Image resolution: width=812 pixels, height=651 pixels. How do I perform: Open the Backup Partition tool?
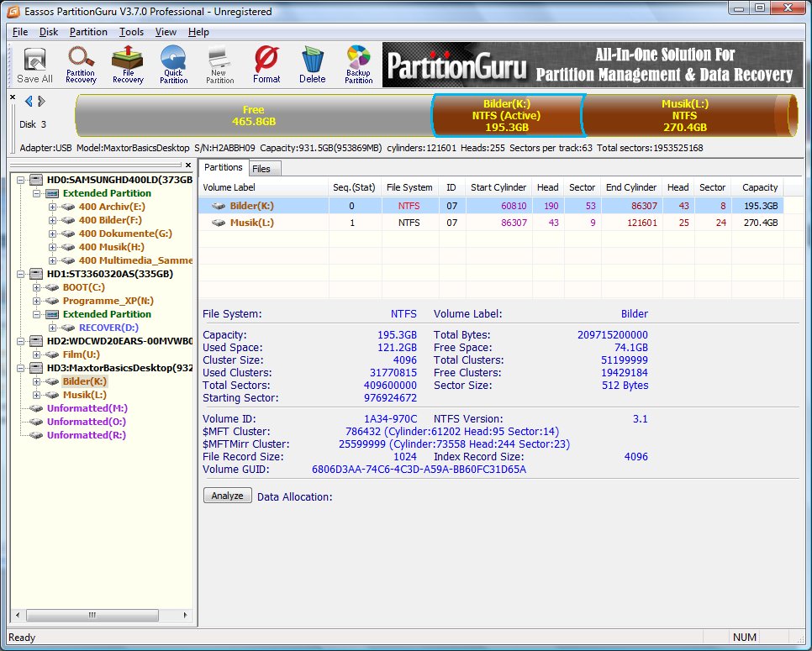(x=358, y=66)
